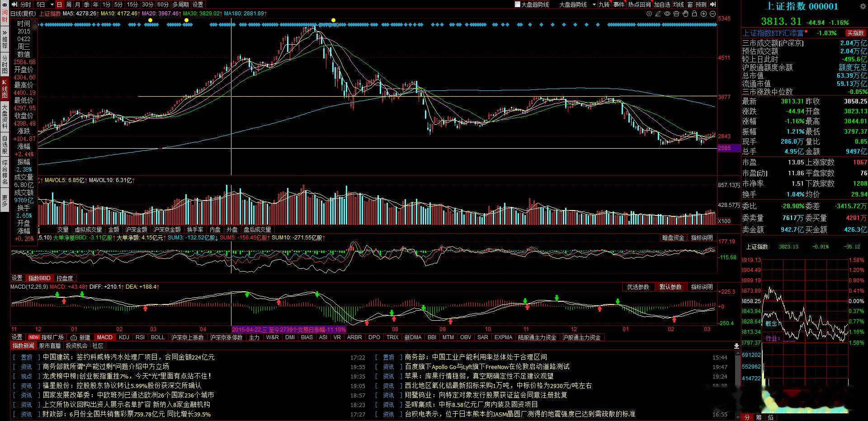Screen dimensions: 868x421
Task: Click 加自选 to add to watchlist
Action: [x=662, y=5]
